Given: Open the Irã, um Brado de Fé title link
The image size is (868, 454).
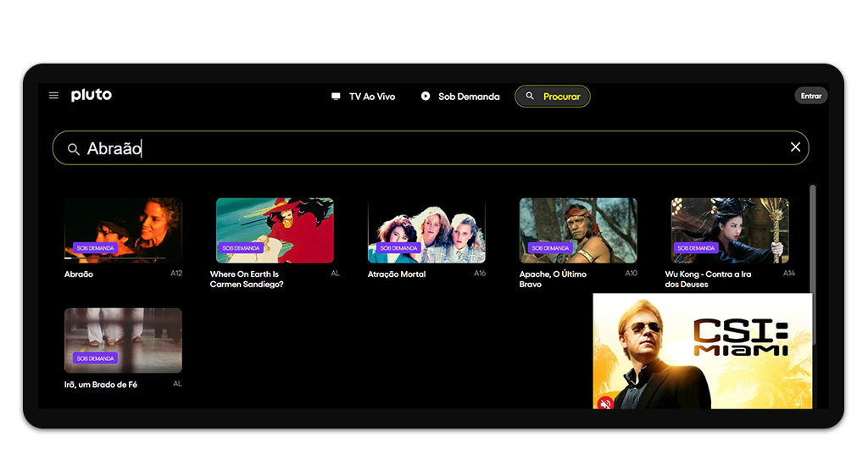Looking at the screenshot, I should (x=101, y=385).
